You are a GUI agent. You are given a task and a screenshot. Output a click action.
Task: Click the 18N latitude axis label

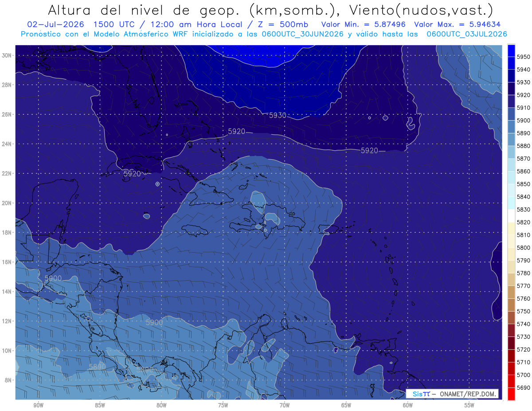pyautogui.click(x=7, y=232)
